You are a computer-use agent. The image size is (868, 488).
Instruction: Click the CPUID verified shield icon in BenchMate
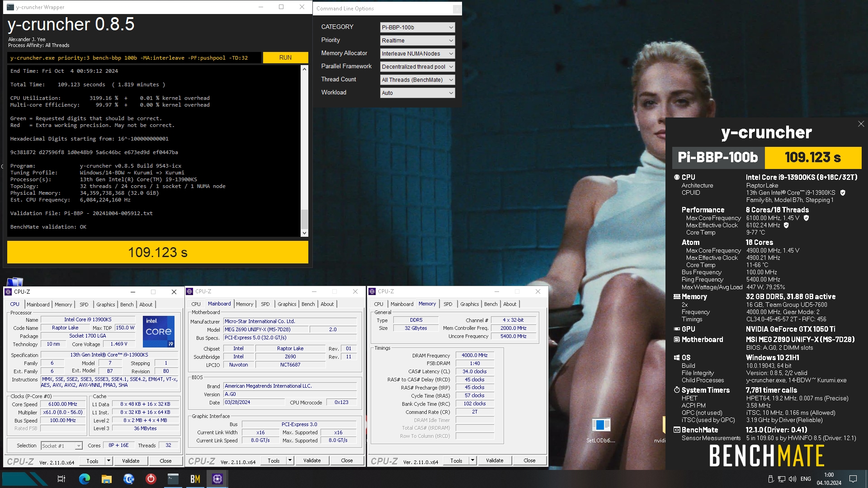843,193
